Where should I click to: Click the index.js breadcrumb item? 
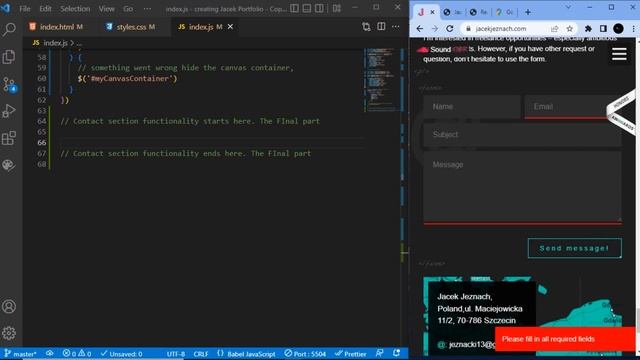click(x=56, y=43)
